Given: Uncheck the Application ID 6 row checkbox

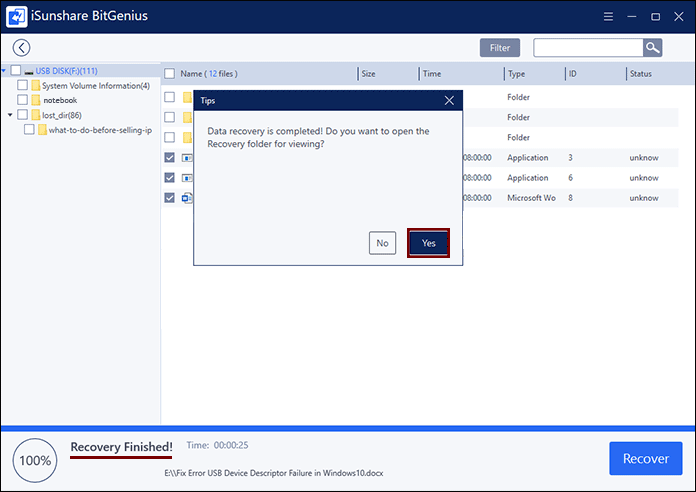Looking at the screenshot, I should coord(170,178).
